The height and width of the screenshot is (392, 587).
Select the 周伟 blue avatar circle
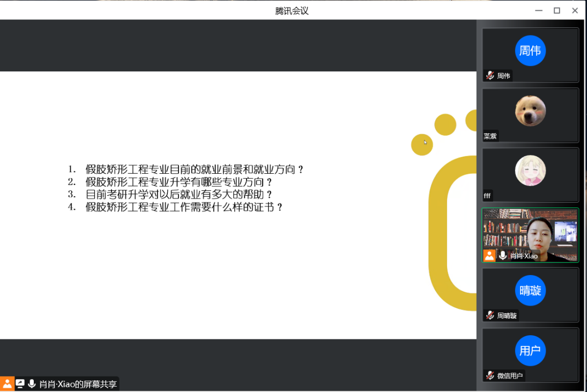coord(530,51)
